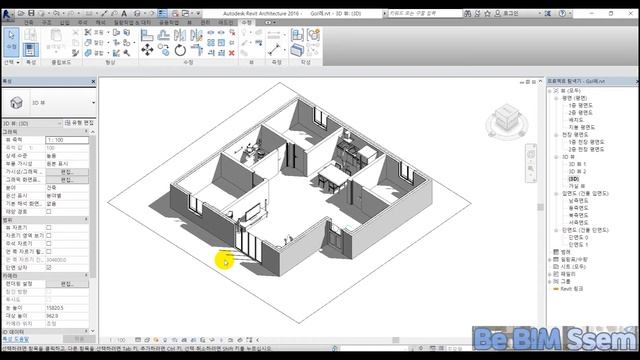Open the steering wheel on navigation bar
This screenshot has height=360, width=640.
tap(531, 154)
